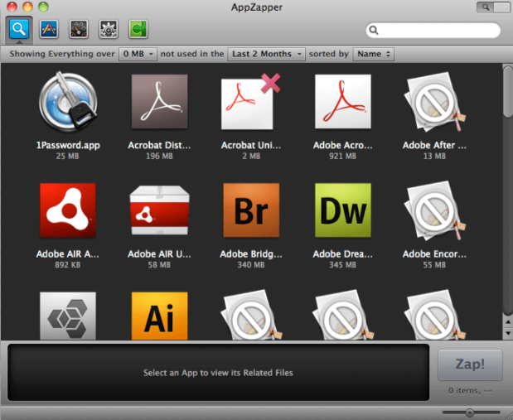The image size is (513, 420).
Task: Open the Last 2 Months dropdown
Action: pos(266,54)
